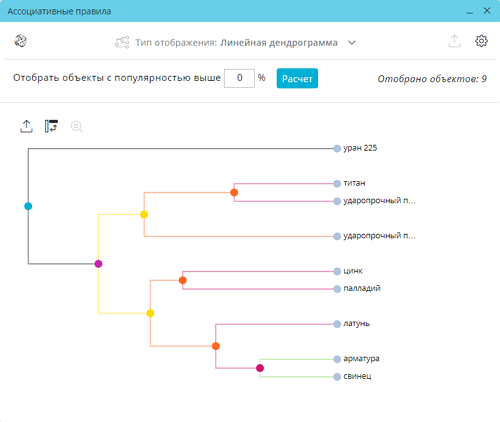Collapse the purple cluster node
The image size is (500, 422).
tap(98, 264)
